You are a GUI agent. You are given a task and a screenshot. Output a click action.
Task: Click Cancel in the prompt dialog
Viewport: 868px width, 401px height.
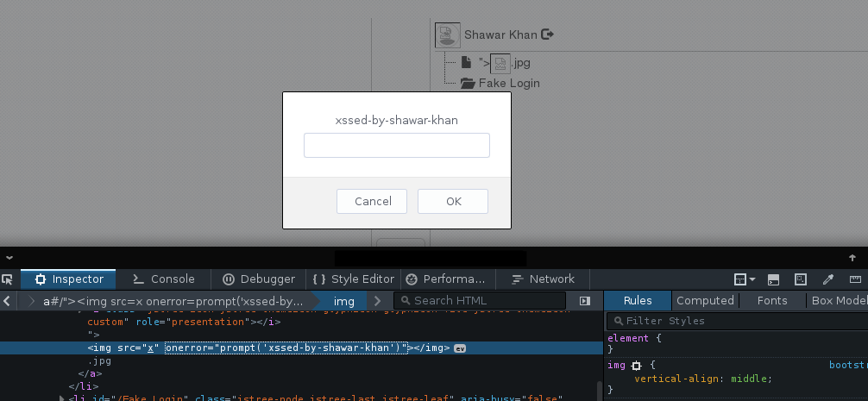click(372, 201)
